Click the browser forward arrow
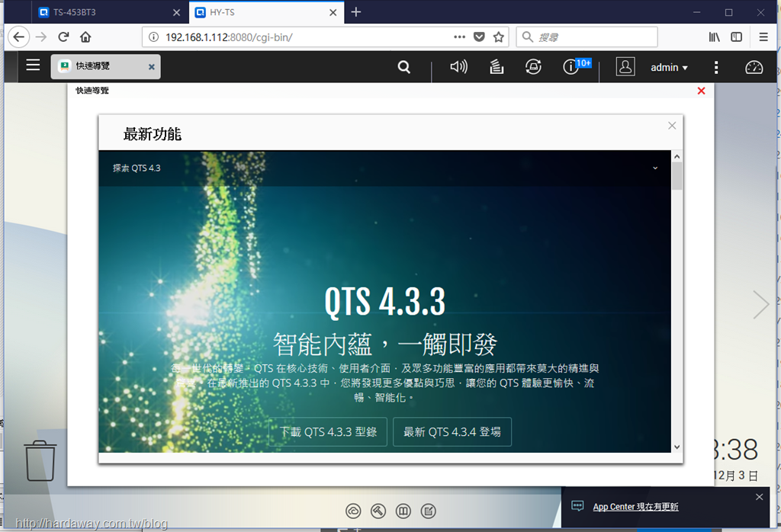Screen dimensions: 781x532 [x=41, y=37]
